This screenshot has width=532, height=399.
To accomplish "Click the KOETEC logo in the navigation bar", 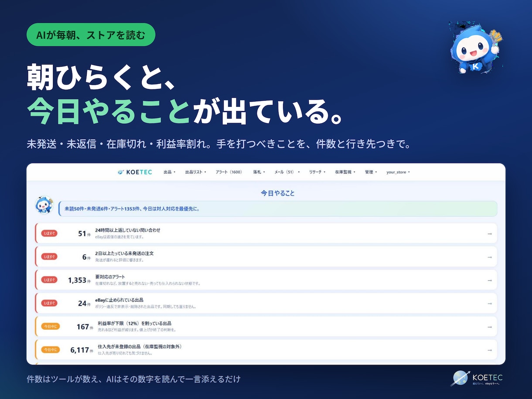I will (135, 172).
